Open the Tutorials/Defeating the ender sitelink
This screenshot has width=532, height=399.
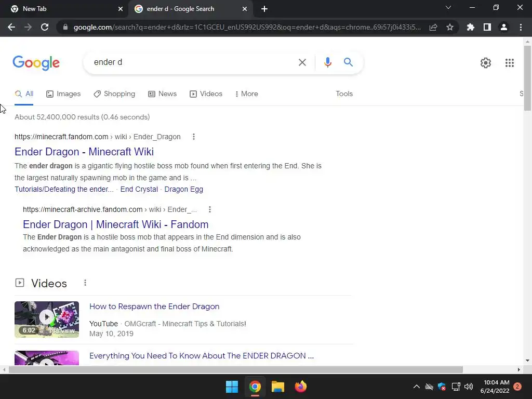pos(64,189)
